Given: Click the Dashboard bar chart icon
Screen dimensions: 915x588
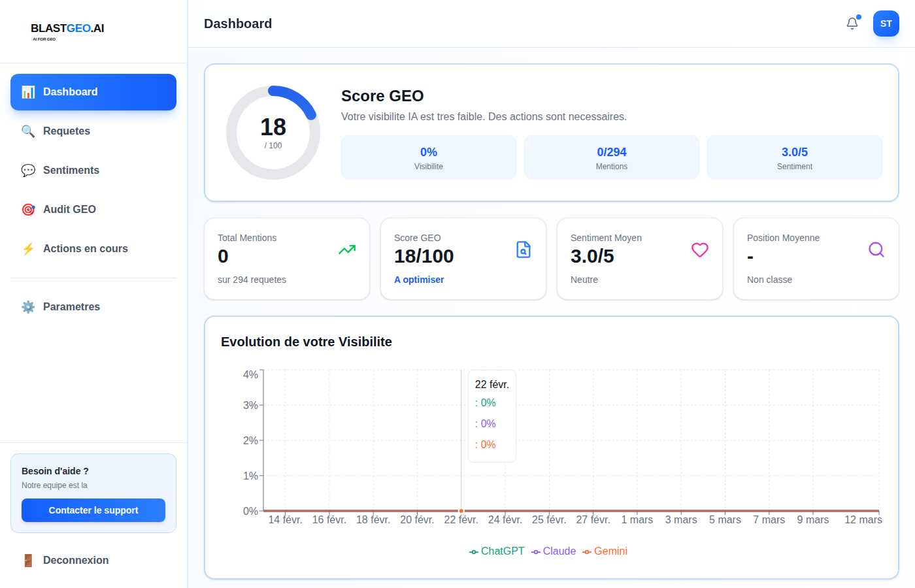Looking at the screenshot, I should point(28,92).
